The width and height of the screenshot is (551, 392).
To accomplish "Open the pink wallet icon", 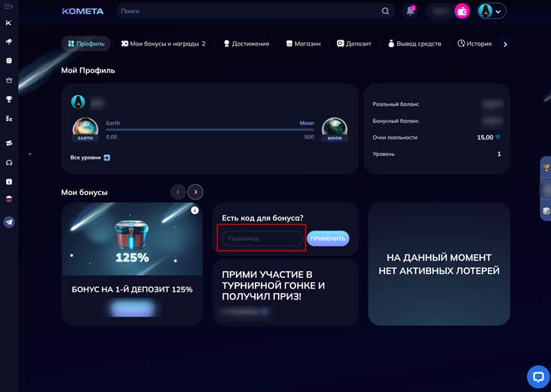I will pos(462,11).
